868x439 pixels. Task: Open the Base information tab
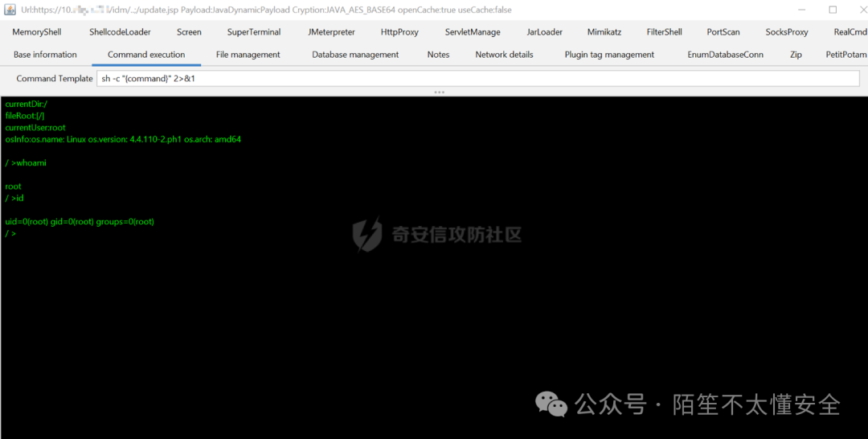pyautogui.click(x=45, y=54)
